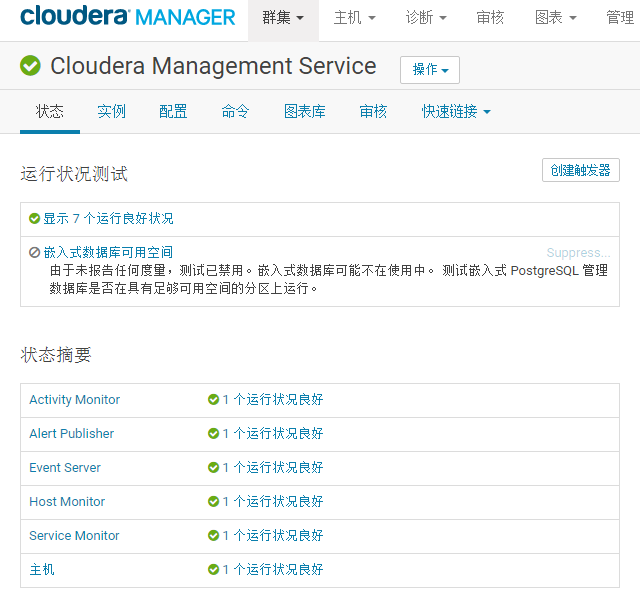The height and width of the screenshot is (601, 640).
Task: Click the Cloudera Management Service title
Action: tap(213, 66)
